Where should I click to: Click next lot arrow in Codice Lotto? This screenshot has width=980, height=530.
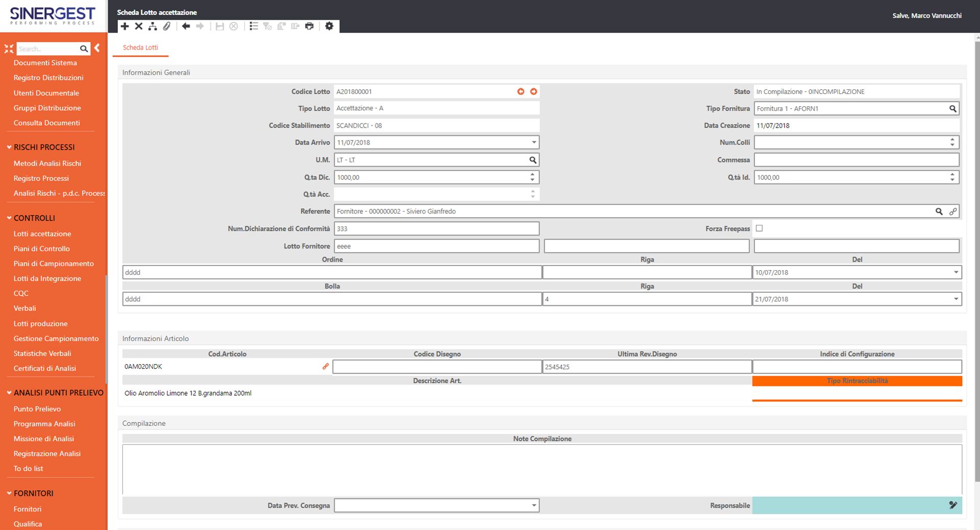tap(533, 91)
